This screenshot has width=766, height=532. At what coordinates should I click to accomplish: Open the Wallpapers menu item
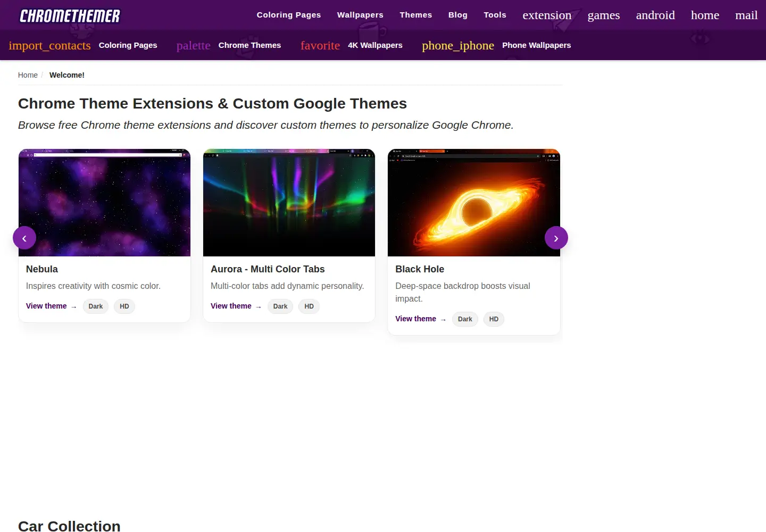pyautogui.click(x=360, y=15)
